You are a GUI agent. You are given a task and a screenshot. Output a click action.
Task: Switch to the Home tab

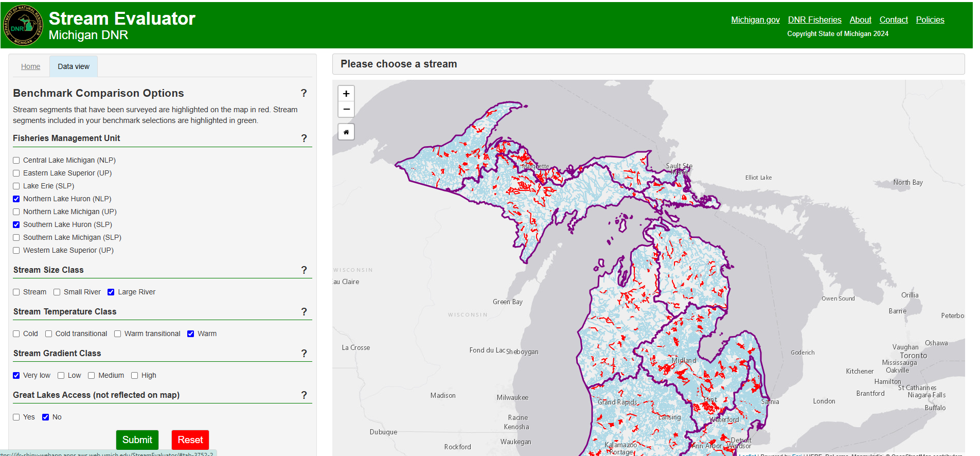click(x=30, y=66)
